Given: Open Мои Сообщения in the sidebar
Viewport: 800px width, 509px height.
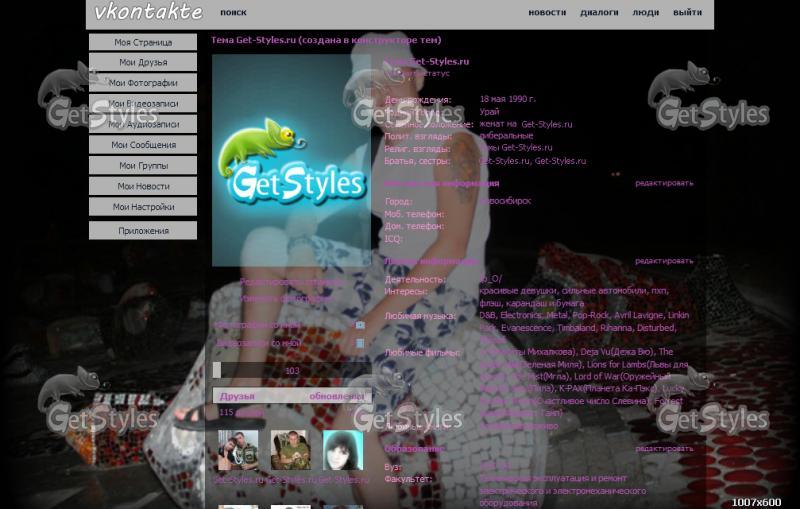Looking at the screenshot, I should click(143, 145).
